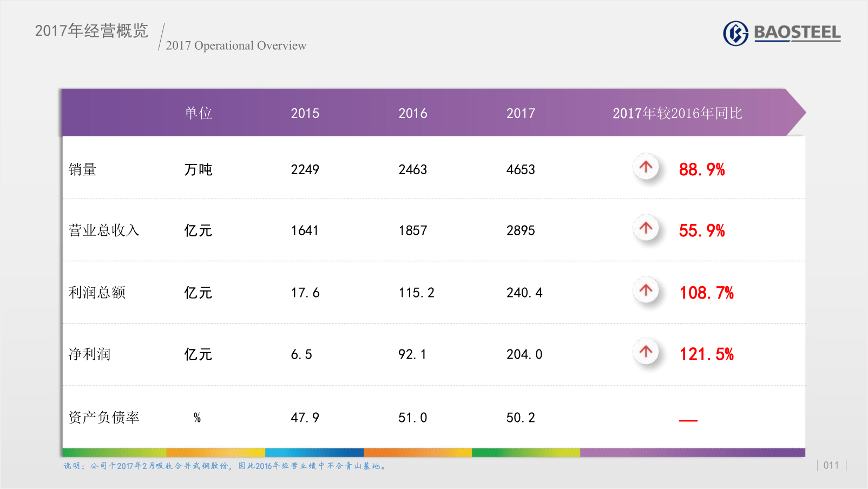Viewport: 868px width, 489px height.
Task: Click the 销量 row label
Action: [x=82, y=170]
